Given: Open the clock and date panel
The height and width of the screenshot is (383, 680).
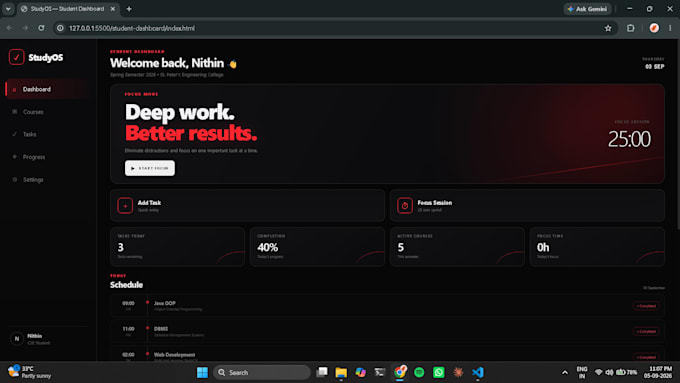Looking at the screenshot, I should pos(657,373).
